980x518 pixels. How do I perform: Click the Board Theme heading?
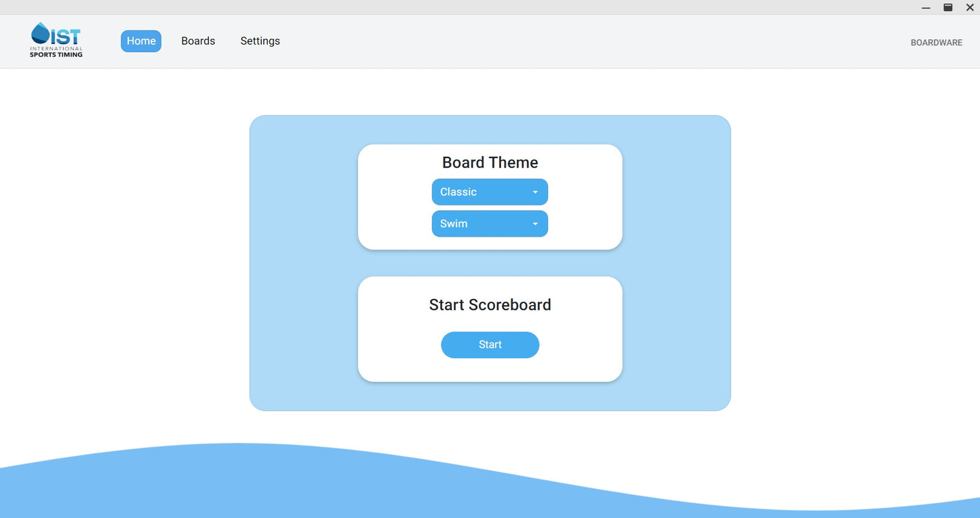(490, 162)
